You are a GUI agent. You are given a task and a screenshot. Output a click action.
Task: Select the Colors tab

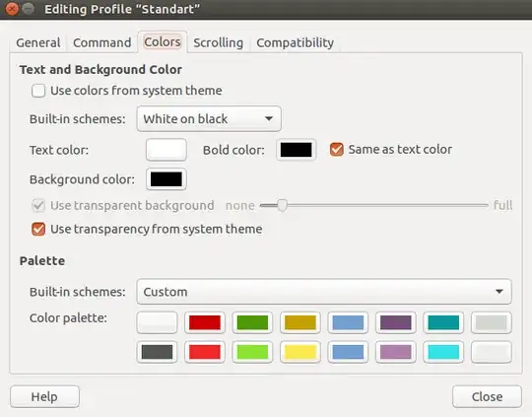pyautogui.click(x=163, y=42)
